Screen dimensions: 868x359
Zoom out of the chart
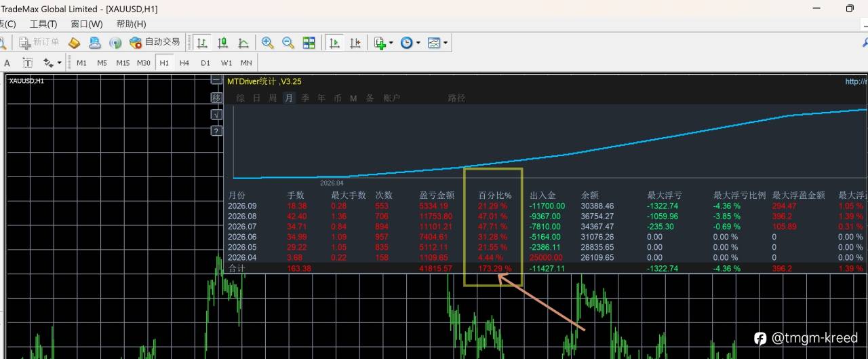click(x=288, y=43)
